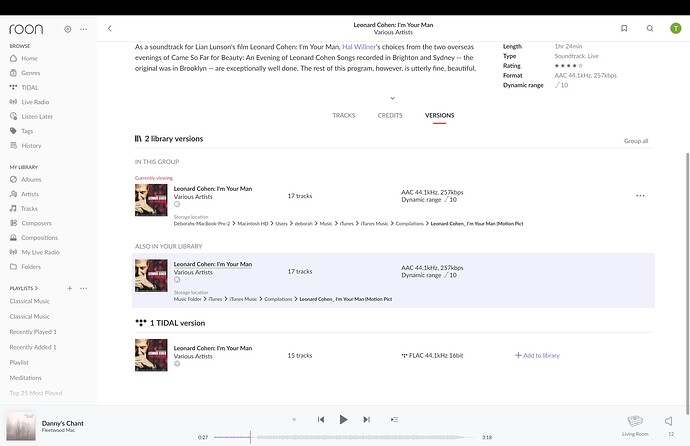Click album cover in Also In Your Library
Viewport: 690px width, 446px height.
pyautogui.click(x=151, y=275)
